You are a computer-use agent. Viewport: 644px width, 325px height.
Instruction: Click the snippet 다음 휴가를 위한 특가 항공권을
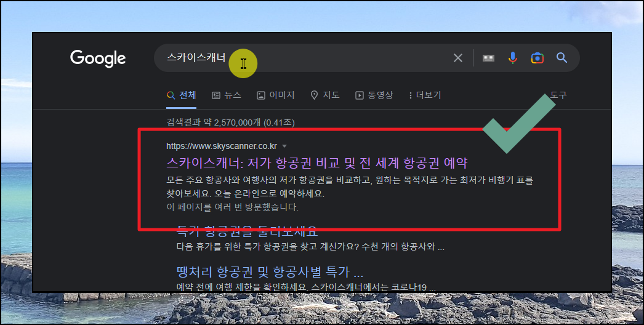point(310,247)
